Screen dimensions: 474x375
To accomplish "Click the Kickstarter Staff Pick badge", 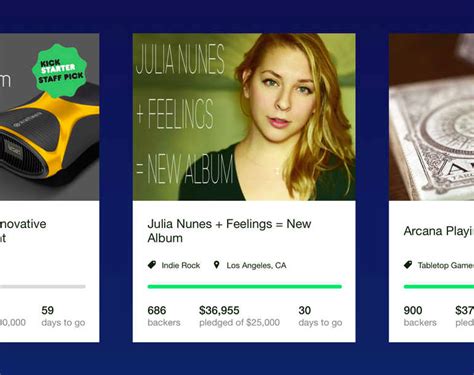I will 60,71.
